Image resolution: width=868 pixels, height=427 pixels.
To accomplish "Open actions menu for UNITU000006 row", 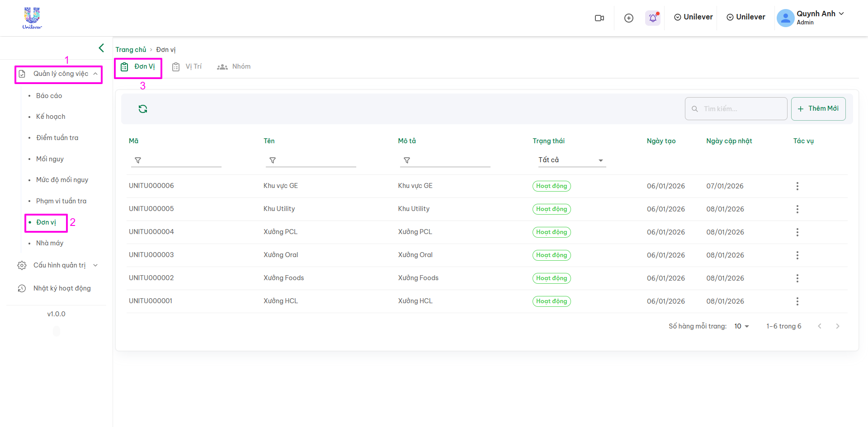I will pyautogui.click(x=797, y=186).
